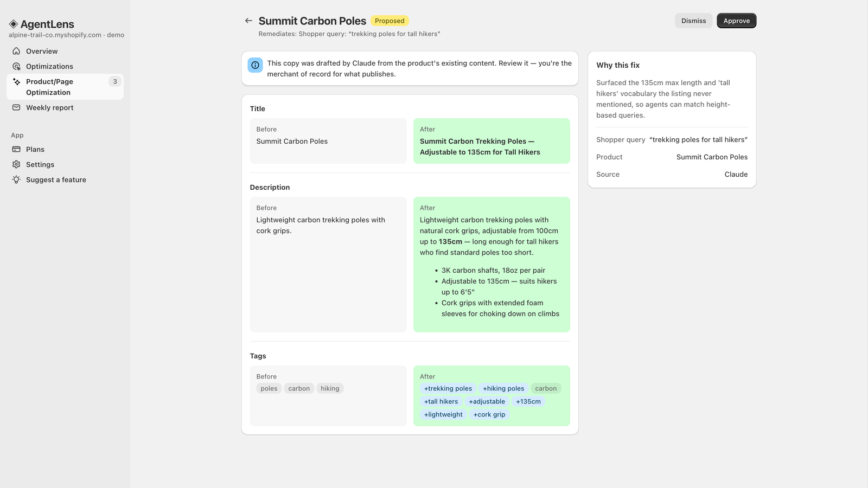Click the '+trekking poles' tag chip

pos(448,388)
